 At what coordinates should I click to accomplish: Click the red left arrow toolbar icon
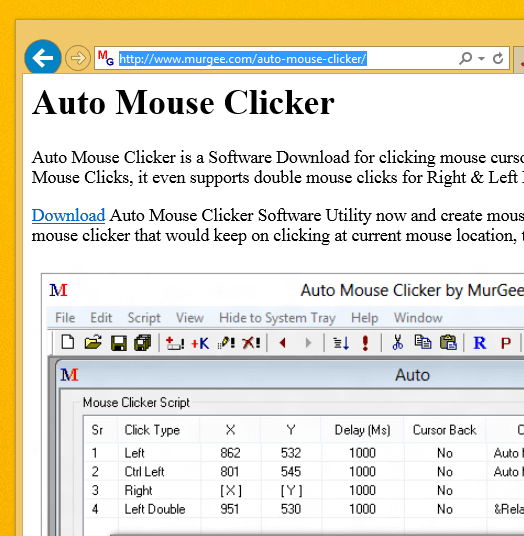pyautogui.click(x=282, y=342)
